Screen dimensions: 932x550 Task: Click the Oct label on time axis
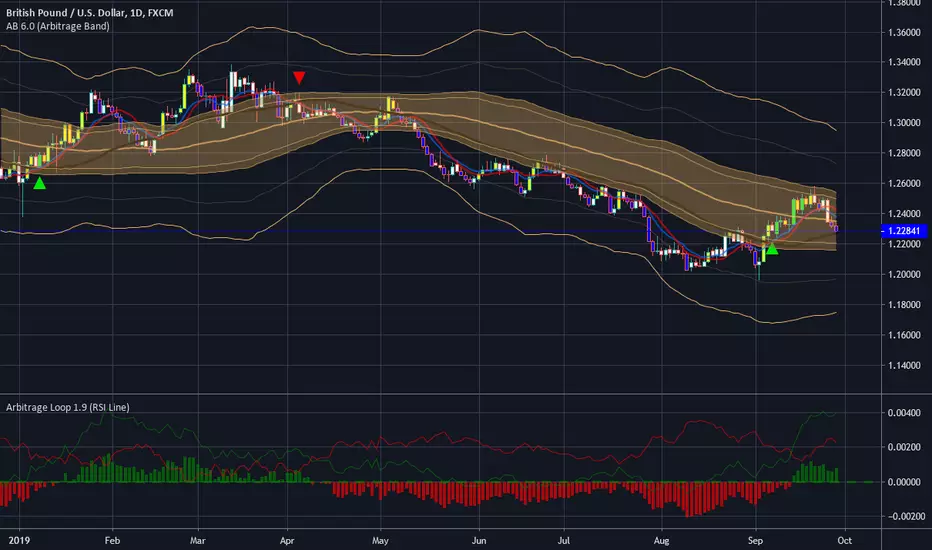click(845, 540)
